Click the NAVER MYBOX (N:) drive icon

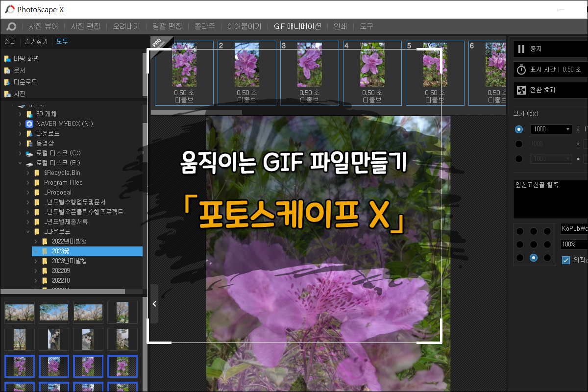pos(29,123)
